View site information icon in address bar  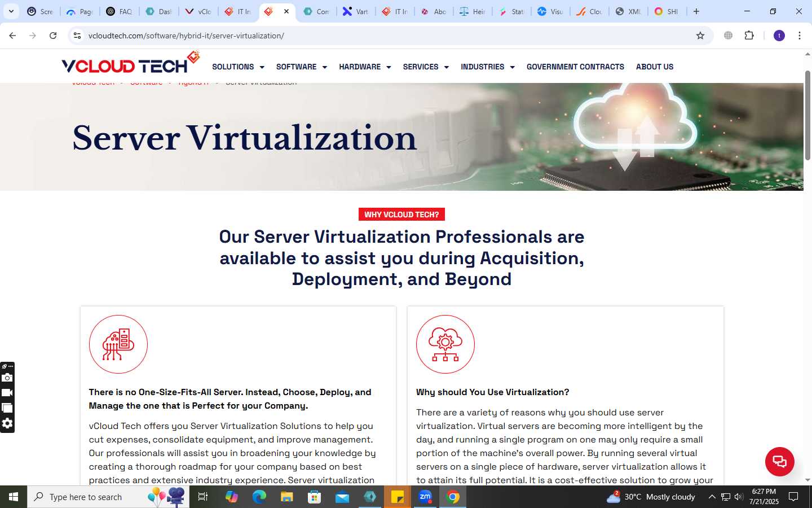77,36
